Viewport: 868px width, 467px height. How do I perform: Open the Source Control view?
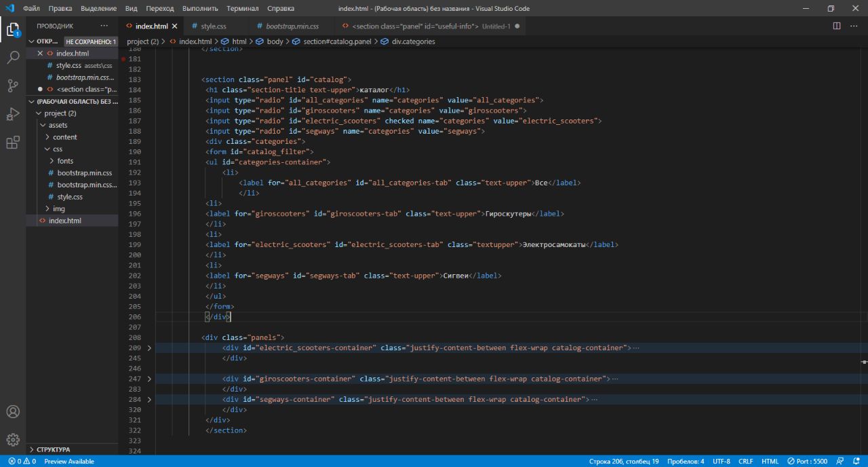point(13,86)
